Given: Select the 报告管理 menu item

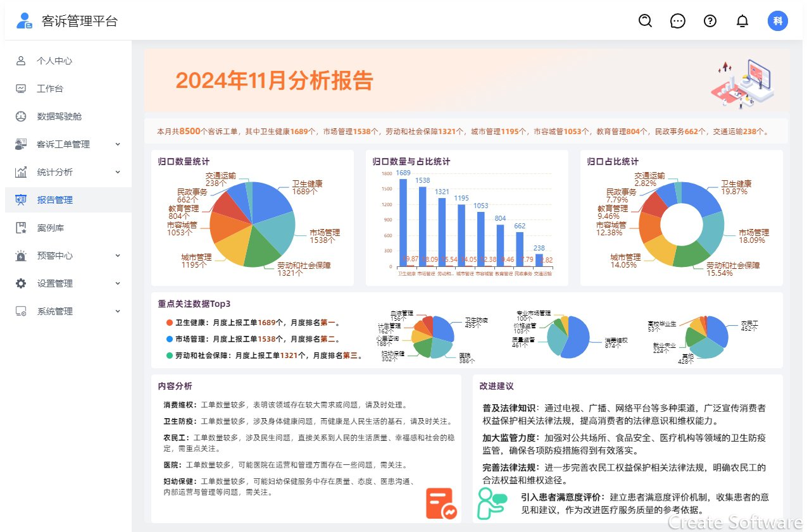Looking at the screenshot, I should point(54,200).
